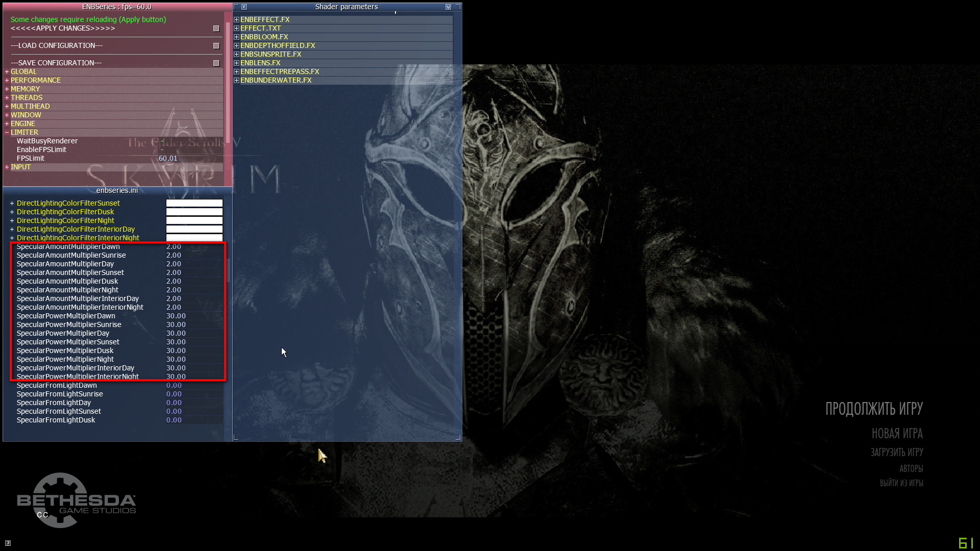Tick the SAVE CONFIGURATION box
This screenshot has width=980, height=551.
click(216, 63)
